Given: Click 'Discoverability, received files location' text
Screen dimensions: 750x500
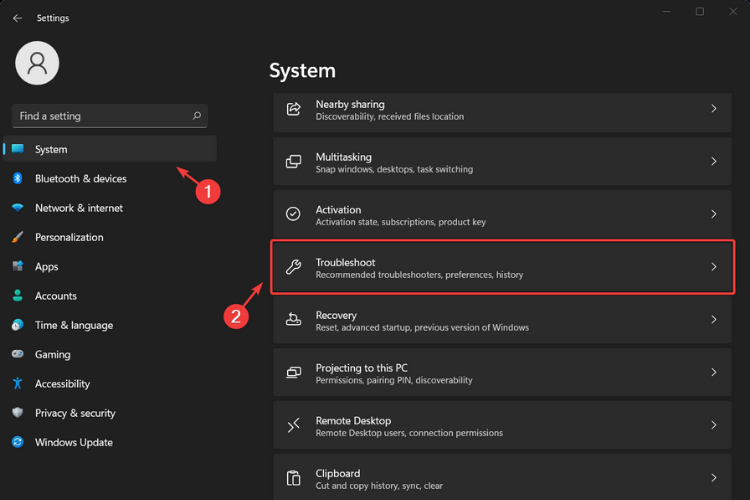Looking at the screenshot, I should pos(390,116).
